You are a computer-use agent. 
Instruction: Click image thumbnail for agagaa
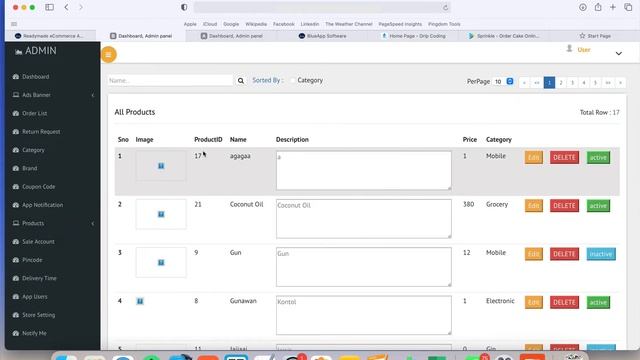tap(161, 166)
